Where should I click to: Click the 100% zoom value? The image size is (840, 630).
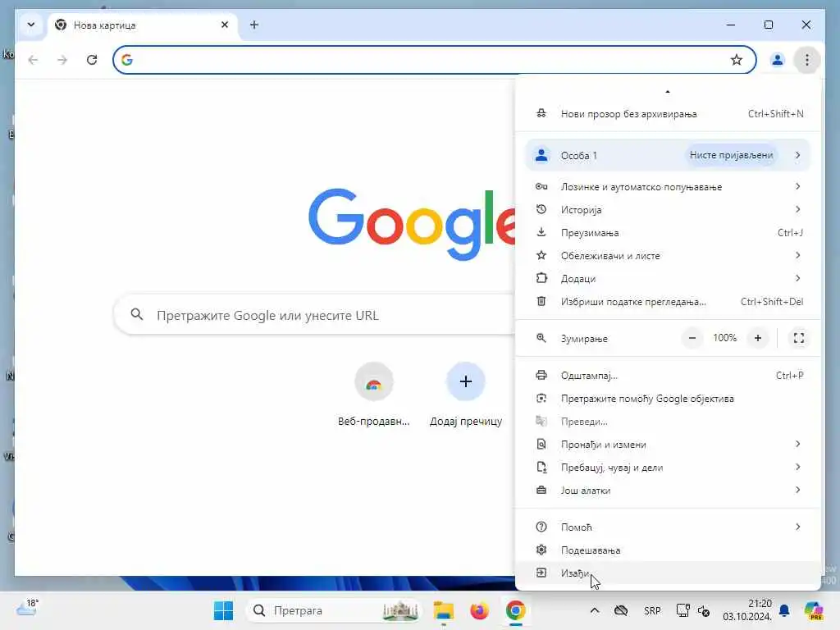point(725,337)
